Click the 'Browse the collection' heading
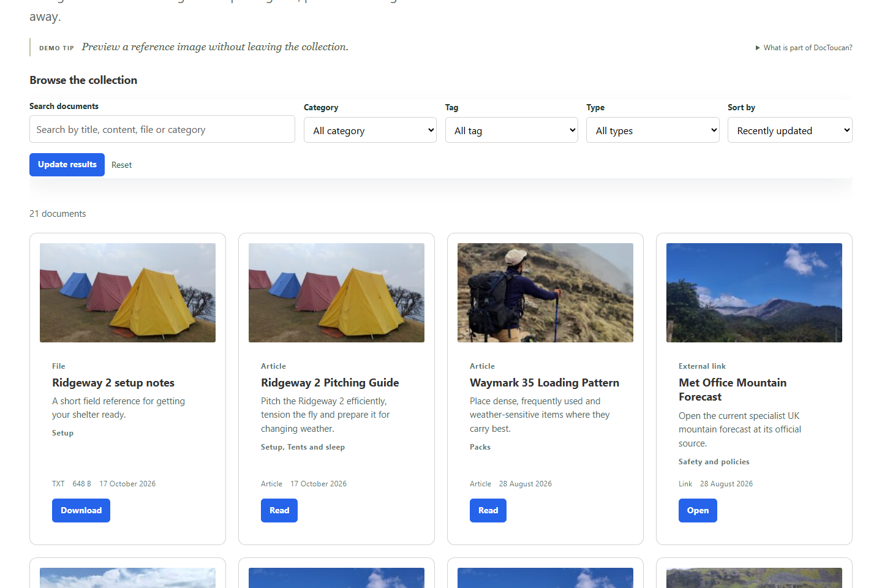The image size is (882, 588). (83, 80)
